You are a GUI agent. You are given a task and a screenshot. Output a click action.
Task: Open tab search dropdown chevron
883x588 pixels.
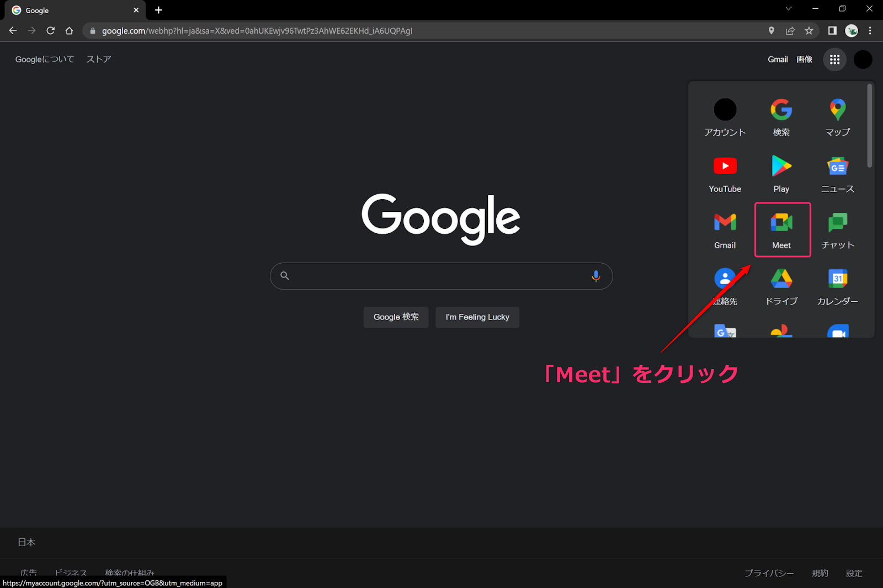coord(789,9)
